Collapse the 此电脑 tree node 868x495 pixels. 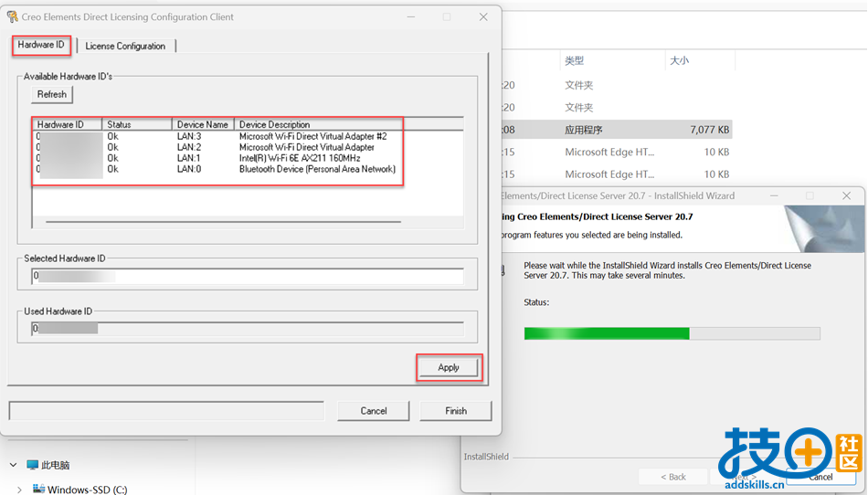14,465
